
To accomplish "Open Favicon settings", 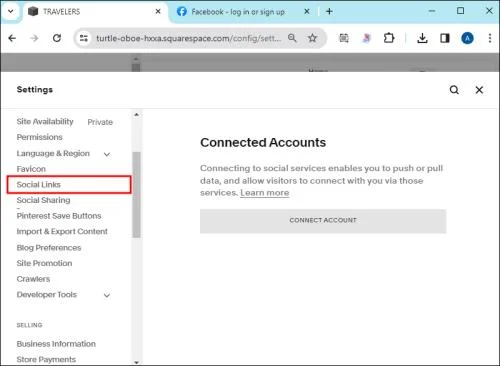I will [31, 169].
